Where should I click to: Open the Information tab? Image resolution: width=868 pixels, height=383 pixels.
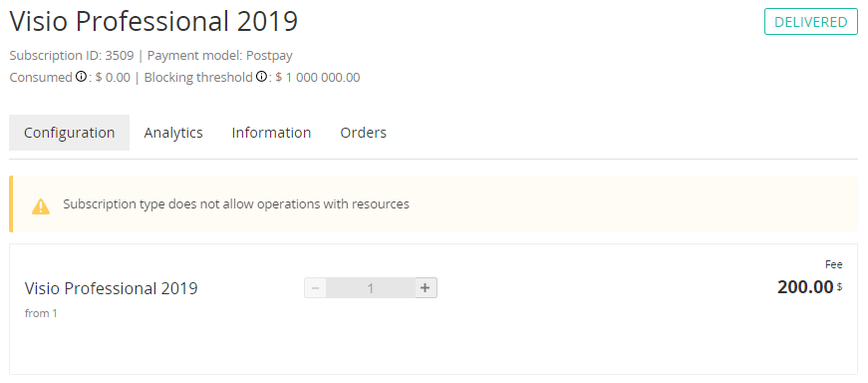click(x=271, y=133)
